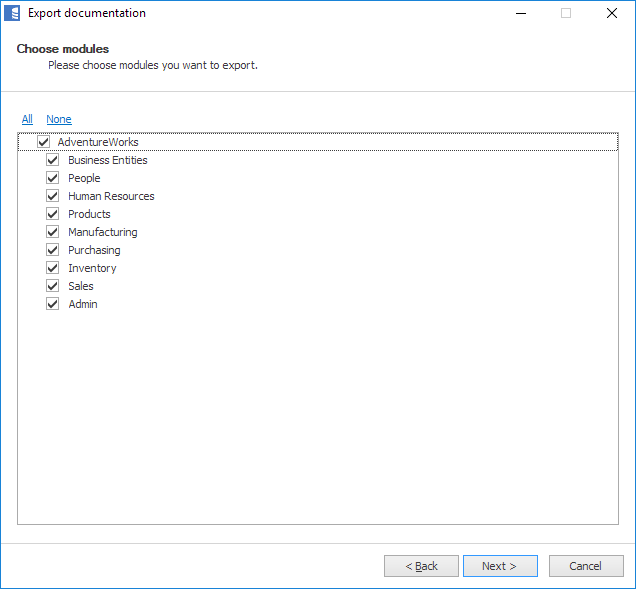Cancel the export documentation wizard
This screenshot has height=589, width=636.
586,566
